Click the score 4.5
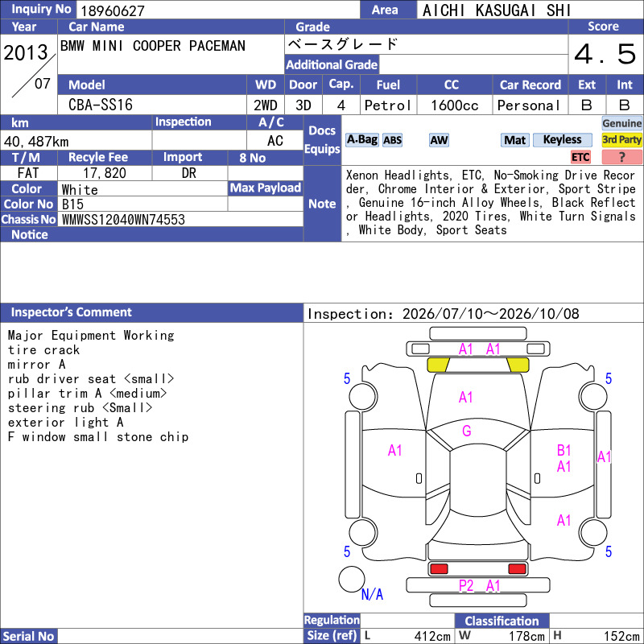This screenshot has width=644, height=644. click(x=605, y=54)
